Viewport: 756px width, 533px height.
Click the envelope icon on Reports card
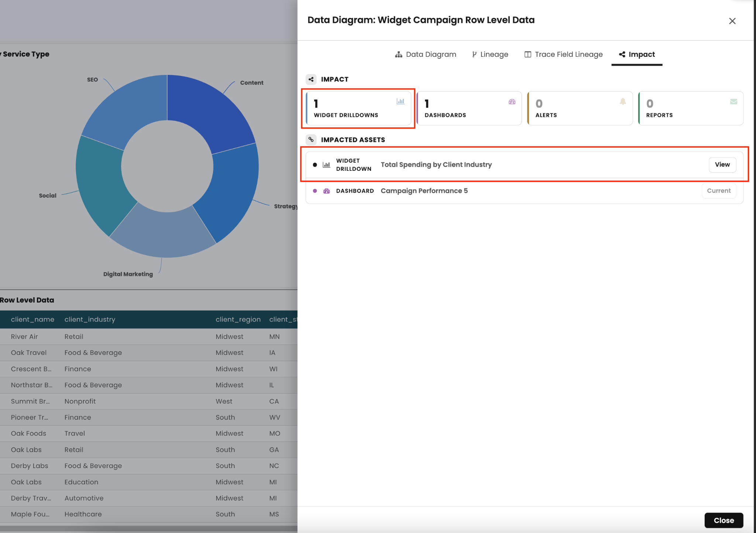733,101
